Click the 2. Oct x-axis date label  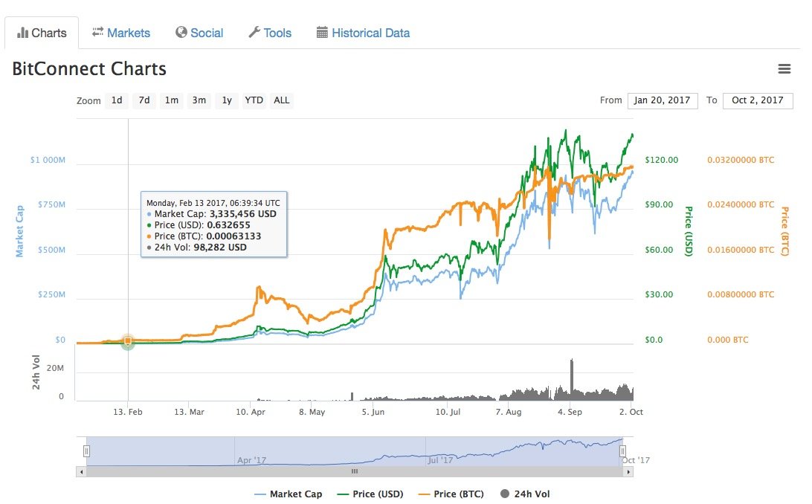[x=631, y=412]
